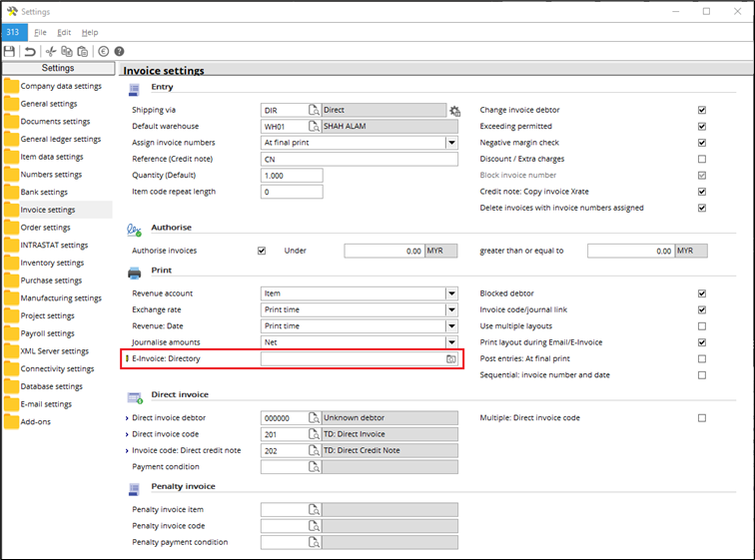This screenshot has height=560, width=755.
Task: Open the File menu
Action: (40, 32)
